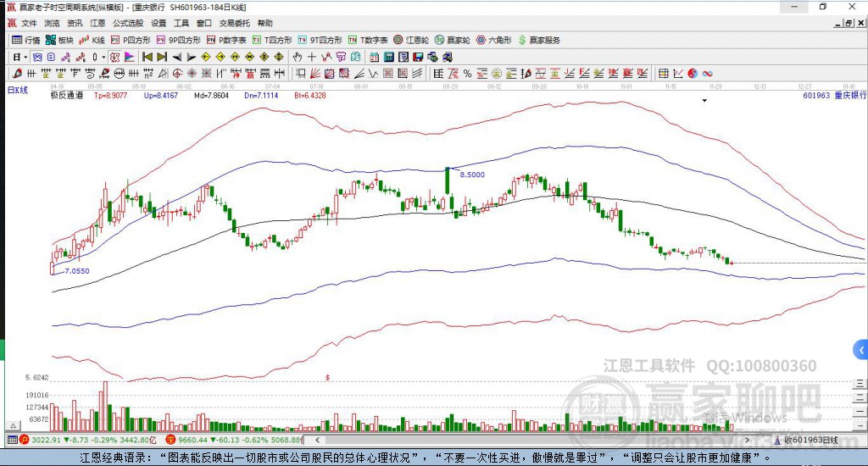Open the 9T四方形 tool
This screenshot has height=466, width=868.
(x=320, y=40)
